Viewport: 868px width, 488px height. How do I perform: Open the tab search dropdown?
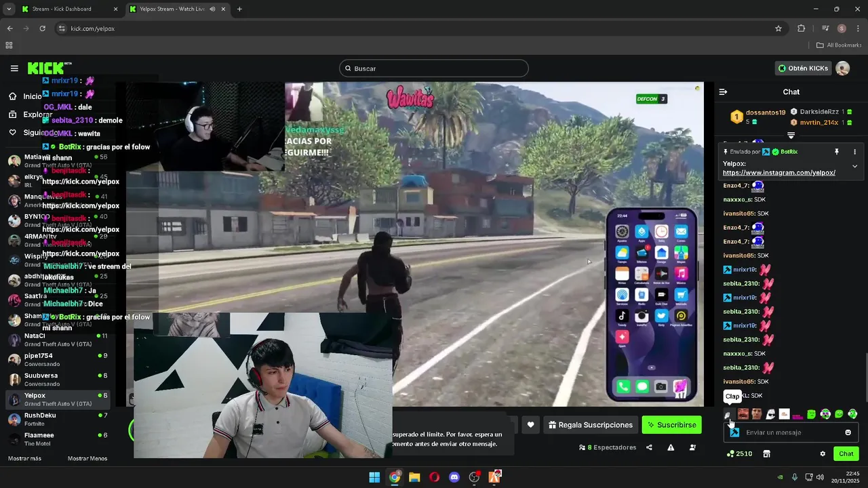[x=9, y=9]
